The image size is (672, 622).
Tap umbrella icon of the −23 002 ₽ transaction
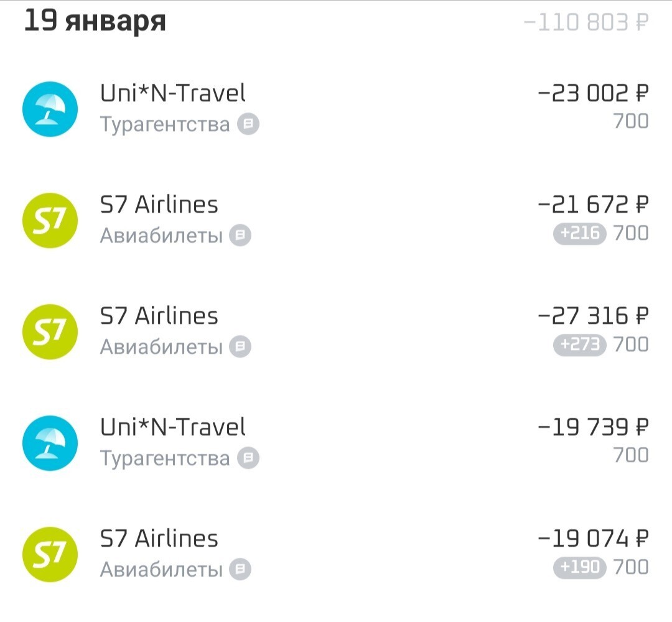coord(50,109)
